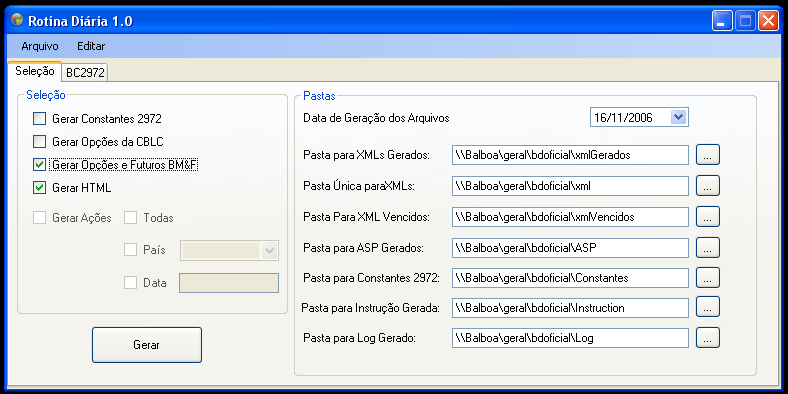The image size is (788, 394).
Task: Enable Gerar Constantes 2972 checkbox
Action: click(39, 119)
